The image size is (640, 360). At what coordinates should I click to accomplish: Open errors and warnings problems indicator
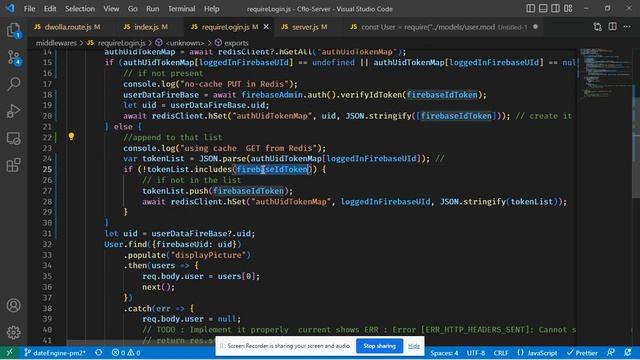tap(126, 352)
